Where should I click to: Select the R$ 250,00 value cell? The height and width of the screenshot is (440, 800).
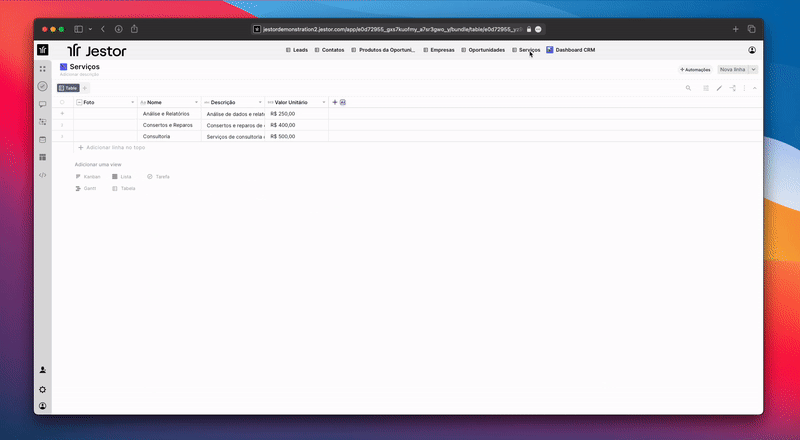pyautogui.click(x=296, y=114)
